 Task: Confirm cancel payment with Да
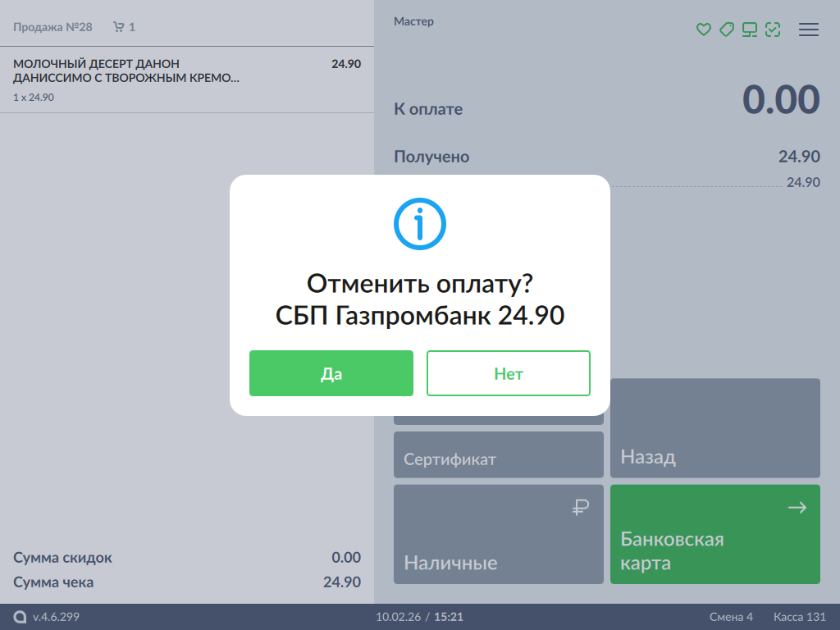coord(331,373)
